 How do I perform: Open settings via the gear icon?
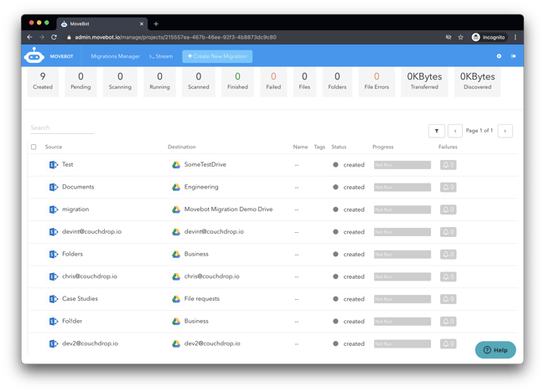click(x=499, y=56)
